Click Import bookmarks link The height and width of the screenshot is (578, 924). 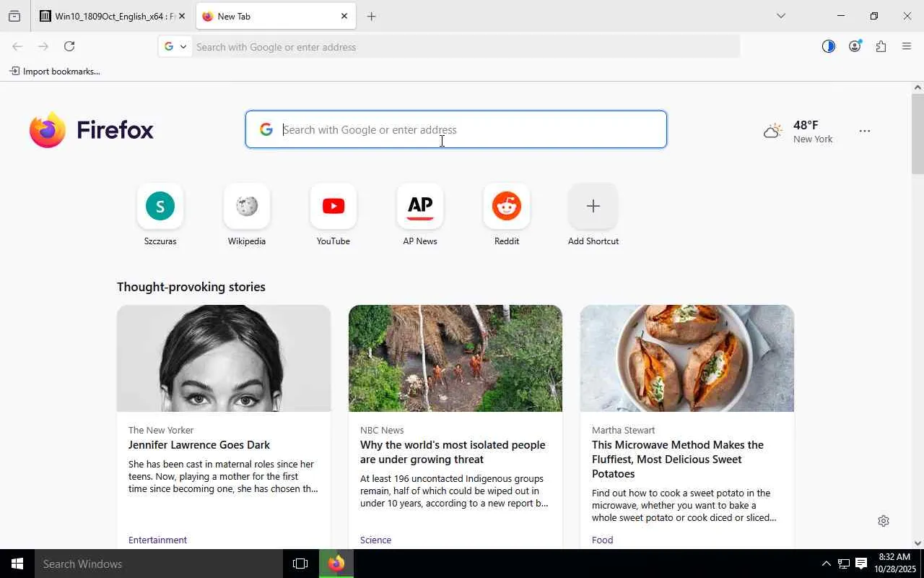click(x=55, y=72)
